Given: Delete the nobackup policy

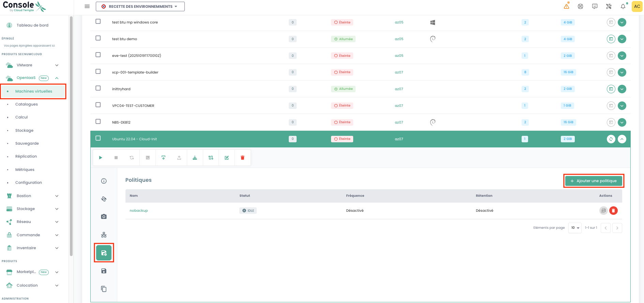Looking at the screenshot, I should click(x=613, y=211).
